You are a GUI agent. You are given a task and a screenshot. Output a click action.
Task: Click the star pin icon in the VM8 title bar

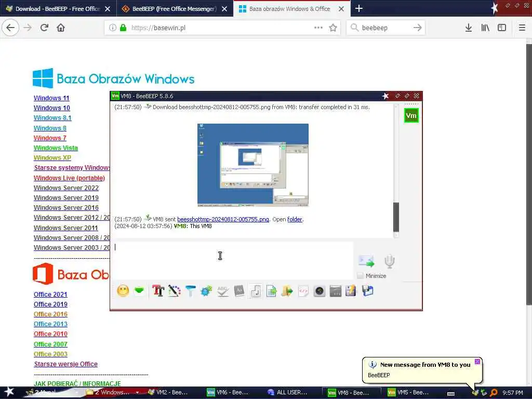click(385, 96)
